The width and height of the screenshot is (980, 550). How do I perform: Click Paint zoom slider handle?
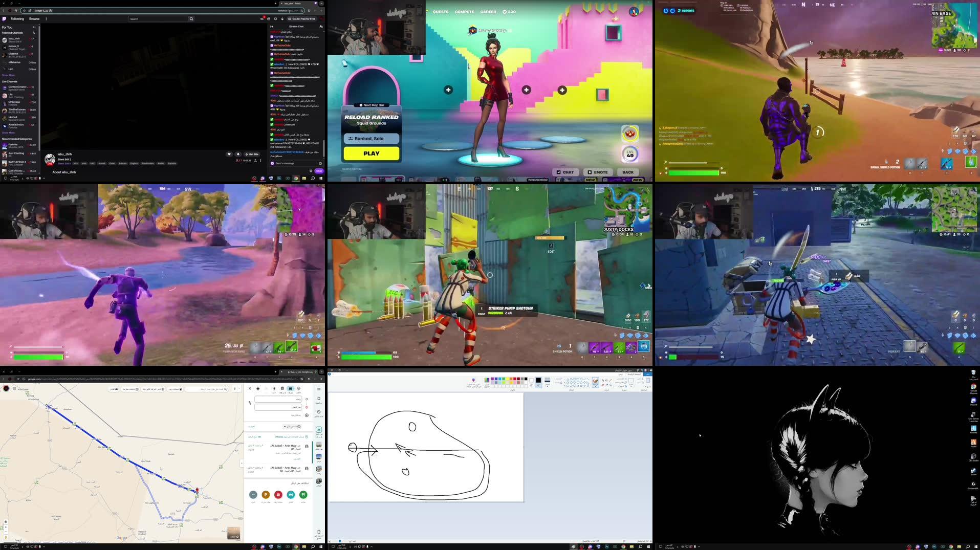coord(339,541)
